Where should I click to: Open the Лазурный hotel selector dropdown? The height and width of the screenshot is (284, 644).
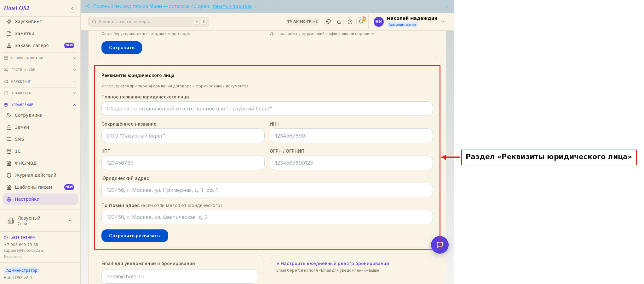click(x=40, y=221)
